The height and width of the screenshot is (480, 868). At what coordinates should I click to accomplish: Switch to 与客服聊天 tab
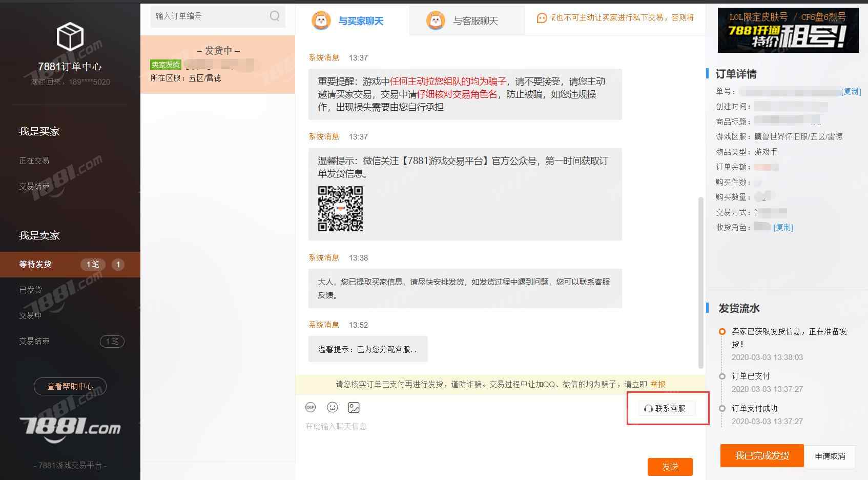pyautogui.click(x=467, y=21)
